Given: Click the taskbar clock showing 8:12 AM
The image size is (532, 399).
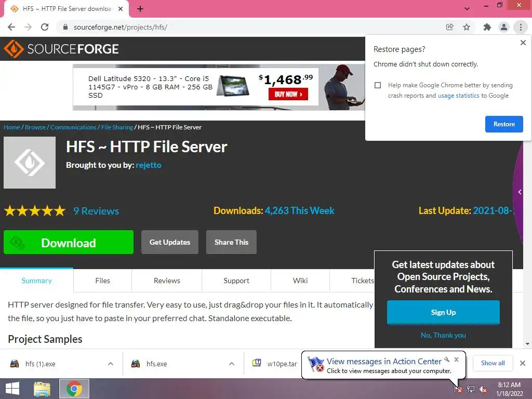Looking at the screenshot, I should tap(509, 389).
